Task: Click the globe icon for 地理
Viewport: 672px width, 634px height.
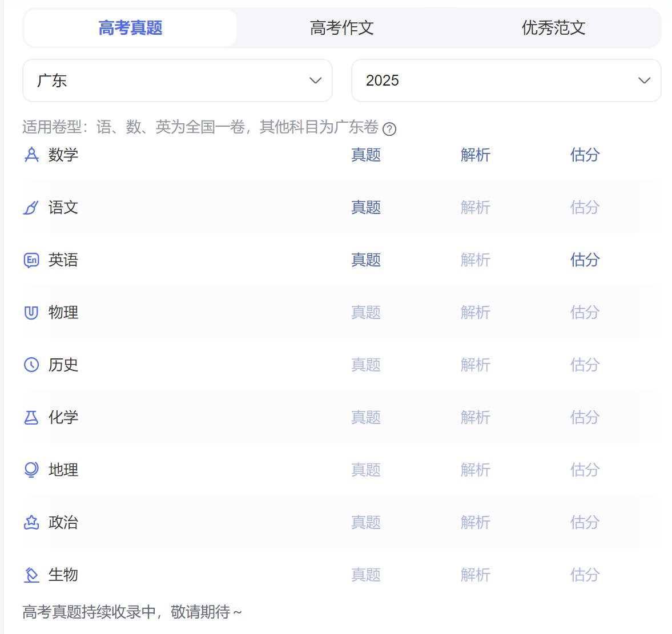Action: click(30, 470)
